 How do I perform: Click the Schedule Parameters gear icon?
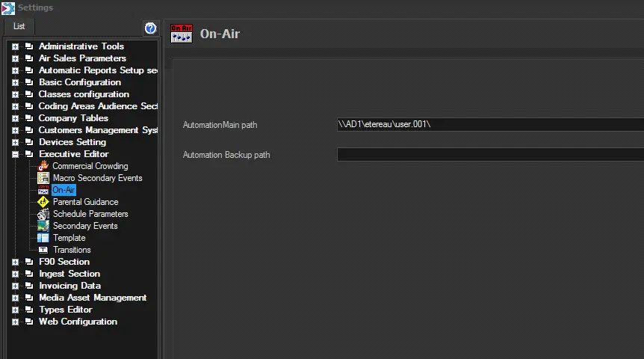pos(43,214)
